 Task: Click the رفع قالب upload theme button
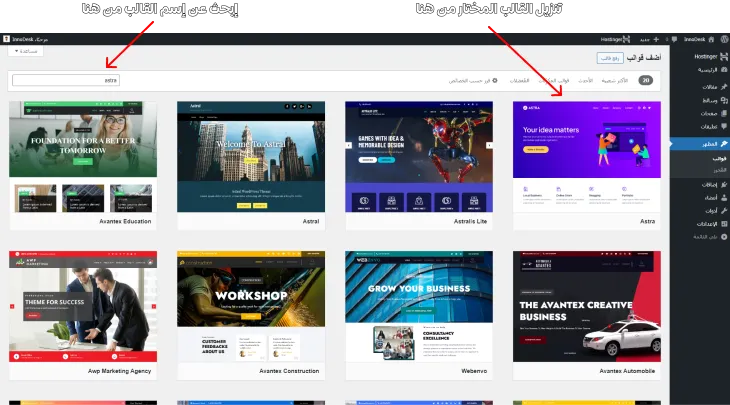[x=610, y=58]
